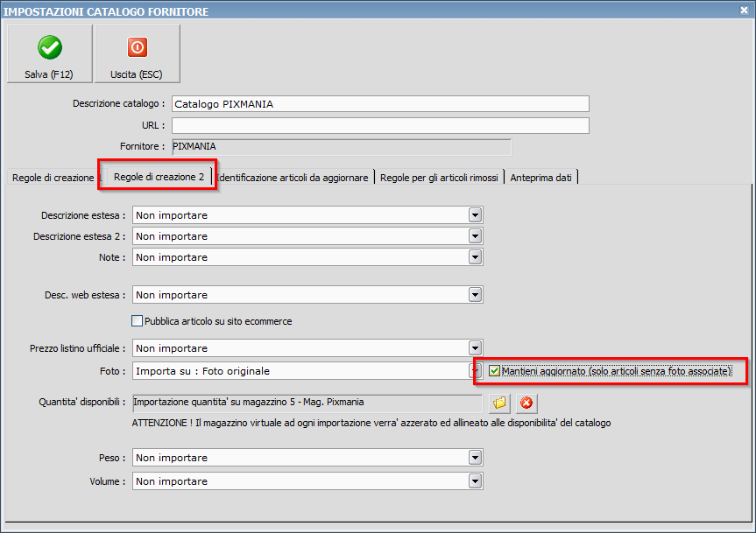Image resolution: width=756 pixels, height=533 pixels.
Task: Click the red Uscita (ESC) exit button
Action: [x=138, y=54]
